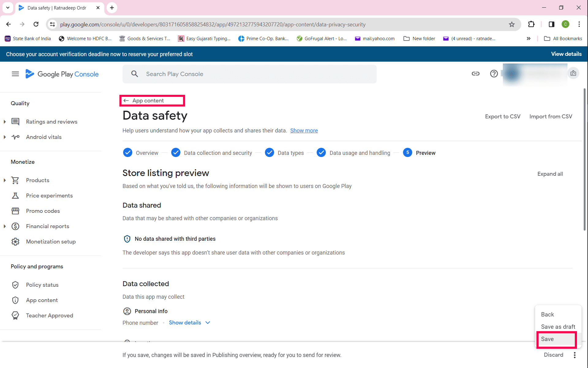Expand the Ratings and reviews section
This screenshot has width=588, height=368.
click(x=5, y=122)
